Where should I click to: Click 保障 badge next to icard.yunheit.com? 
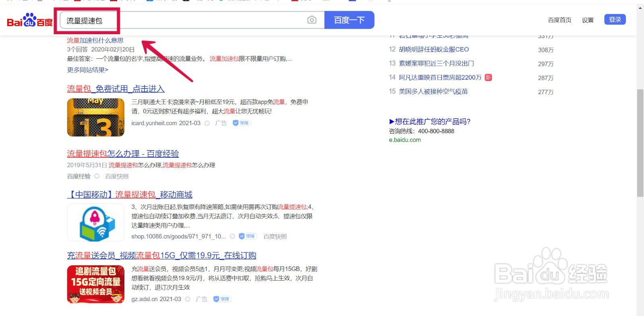tap(242, 123)
